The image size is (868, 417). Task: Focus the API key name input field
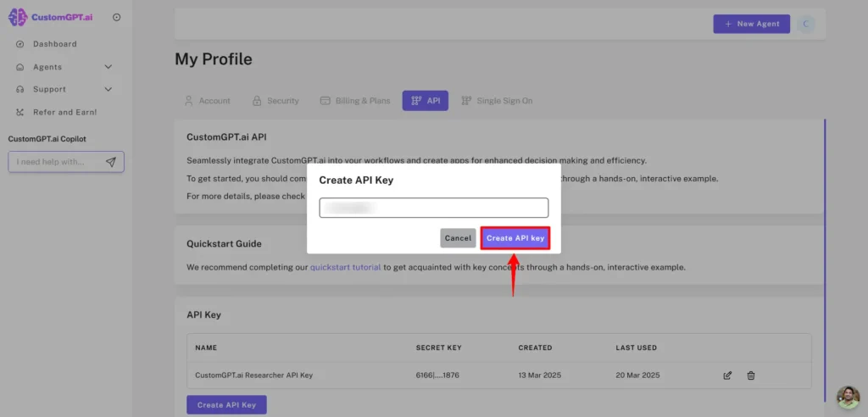pos(433,208)
